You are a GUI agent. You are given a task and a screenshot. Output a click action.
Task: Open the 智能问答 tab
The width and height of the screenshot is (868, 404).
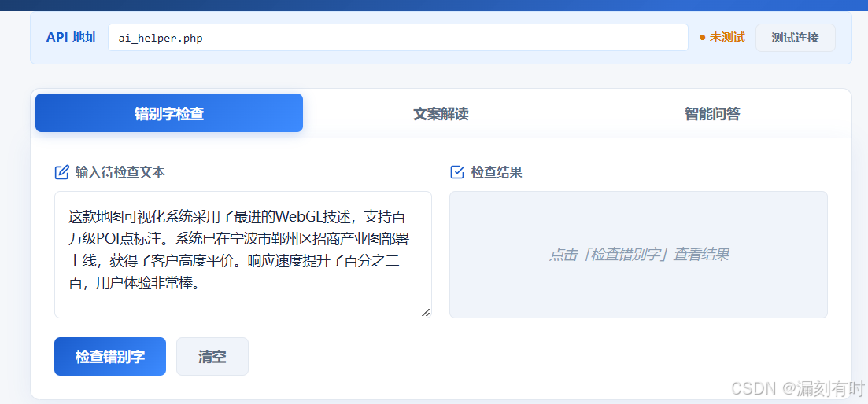tap(712, 114)
